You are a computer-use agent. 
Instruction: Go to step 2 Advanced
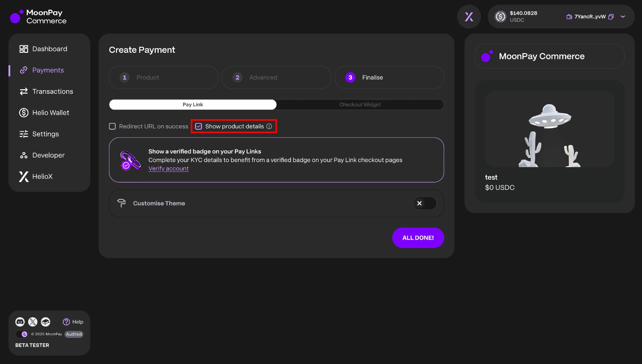click(276, 78)
